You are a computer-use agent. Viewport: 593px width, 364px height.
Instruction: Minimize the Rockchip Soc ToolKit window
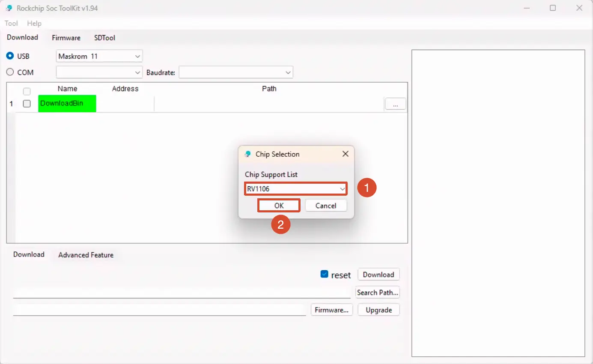pyautogui.click(x=527, y=8)
